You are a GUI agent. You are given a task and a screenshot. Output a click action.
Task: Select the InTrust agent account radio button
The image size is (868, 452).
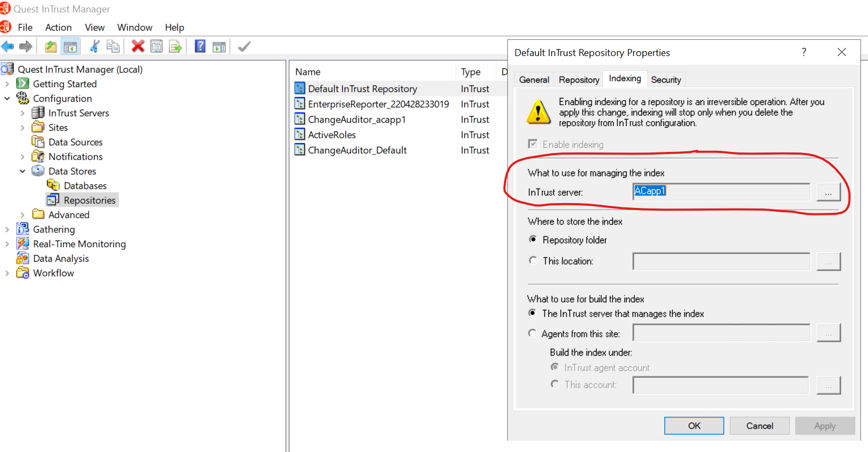pyautogui.click(x=555, y=367)
